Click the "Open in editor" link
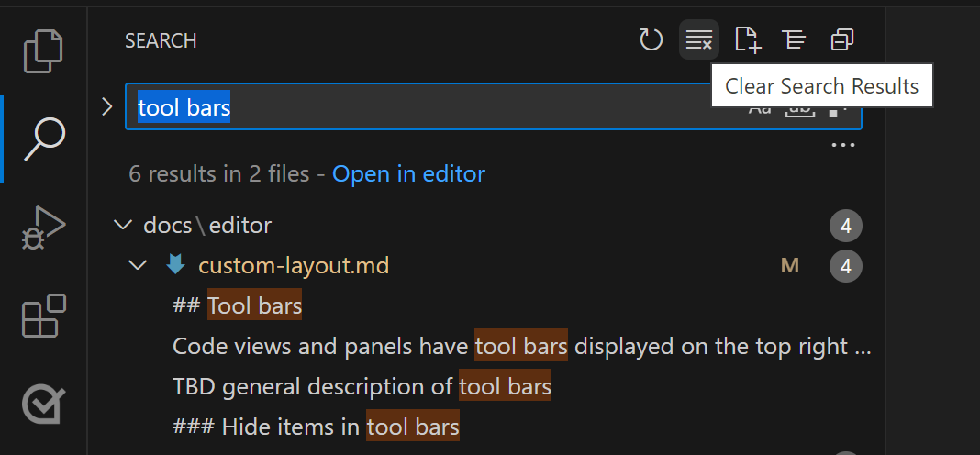 tap(408, 174)
